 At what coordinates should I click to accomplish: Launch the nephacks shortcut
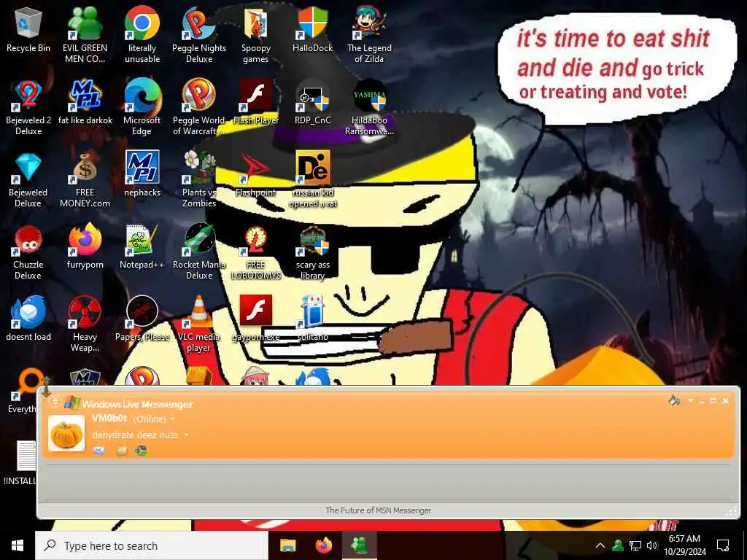(x=142, y=174)
